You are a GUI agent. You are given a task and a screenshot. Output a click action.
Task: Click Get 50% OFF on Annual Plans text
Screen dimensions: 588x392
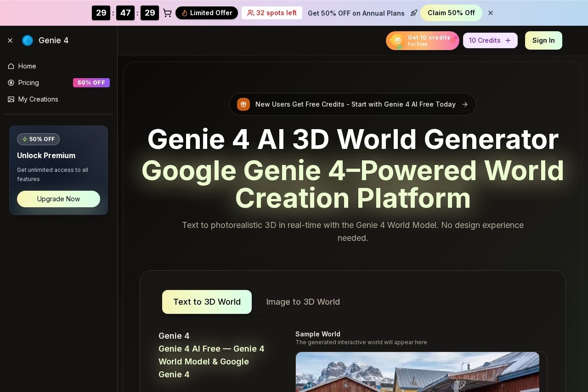(356, 13)
